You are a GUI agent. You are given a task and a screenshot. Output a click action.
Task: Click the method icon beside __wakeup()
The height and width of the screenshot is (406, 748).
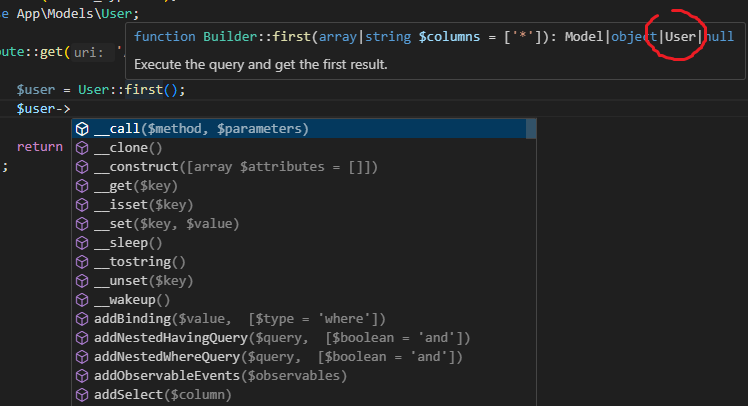tap(83, 300)
